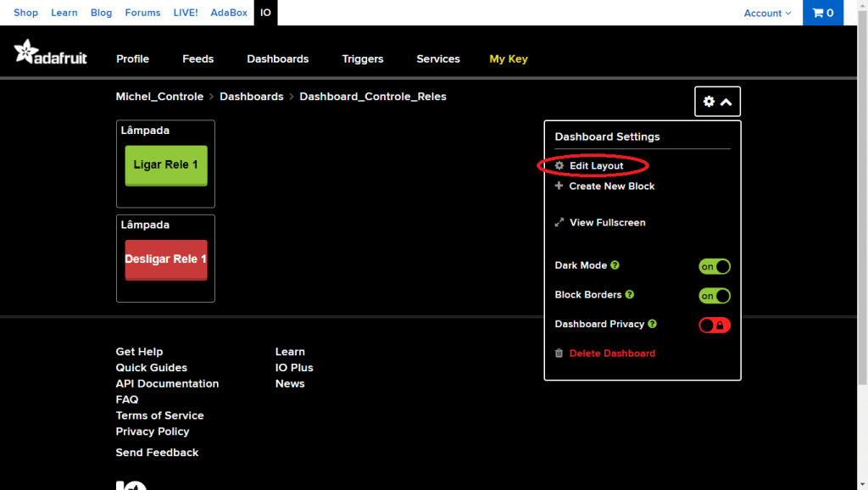
Task: Click the page vertical scrollbar
Action: coord(862,199)
